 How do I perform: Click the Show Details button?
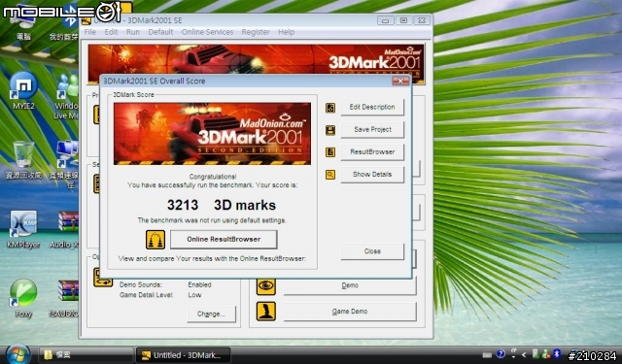372,175
